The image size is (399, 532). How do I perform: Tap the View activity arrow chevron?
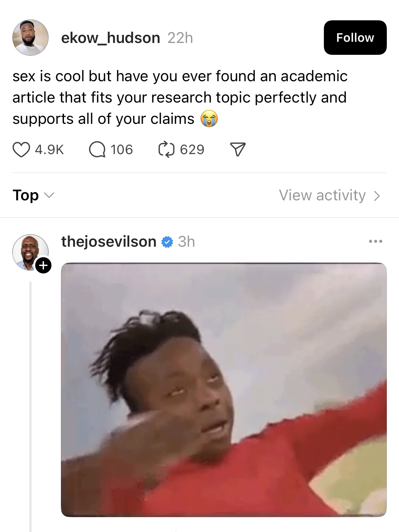pos(377,196)
